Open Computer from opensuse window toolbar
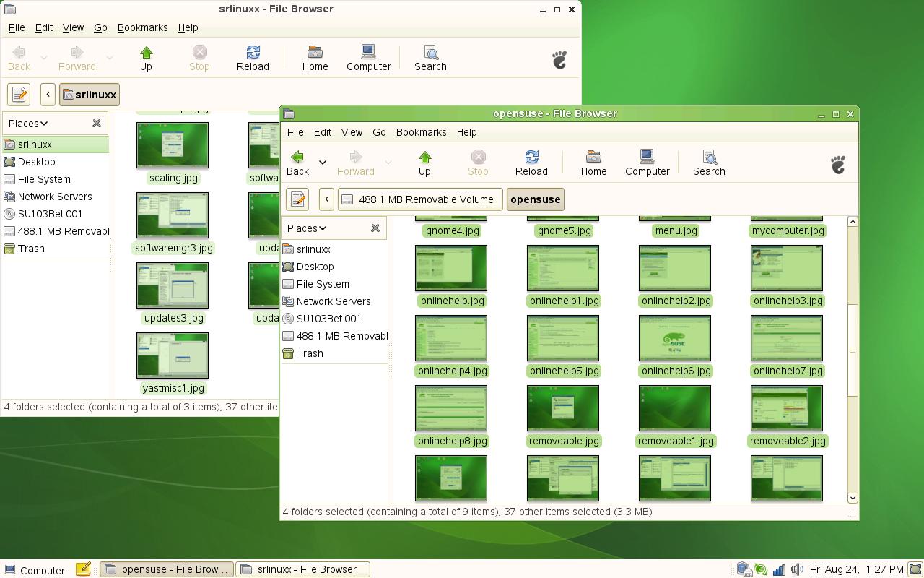The height and width of the screenshot is (578, 924). coord(647,163)
